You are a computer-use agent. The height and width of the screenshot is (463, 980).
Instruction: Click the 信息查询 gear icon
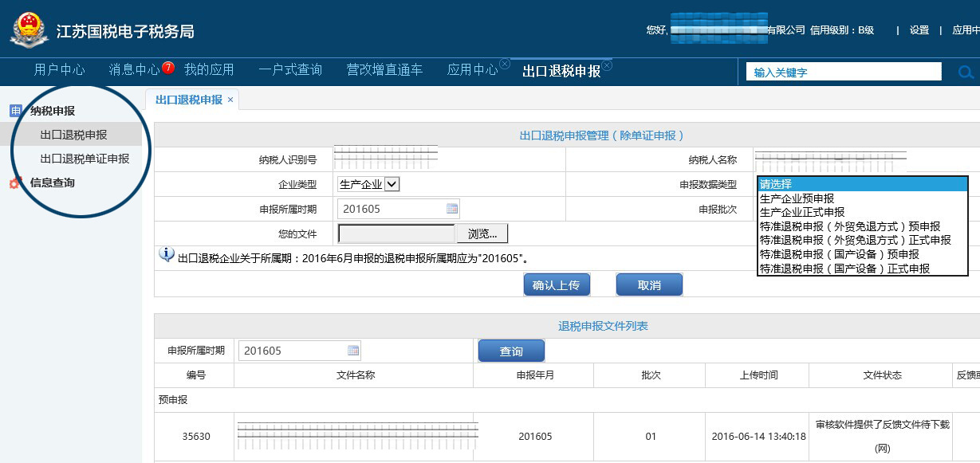15,183
